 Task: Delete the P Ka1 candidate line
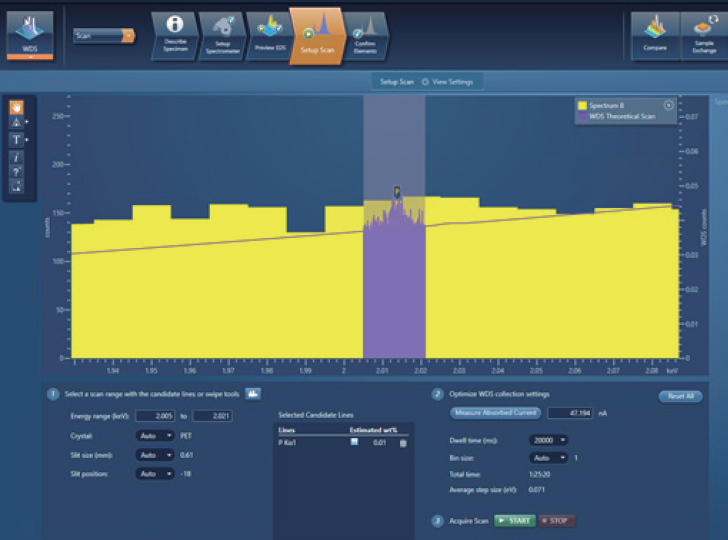tap(403, 443)
